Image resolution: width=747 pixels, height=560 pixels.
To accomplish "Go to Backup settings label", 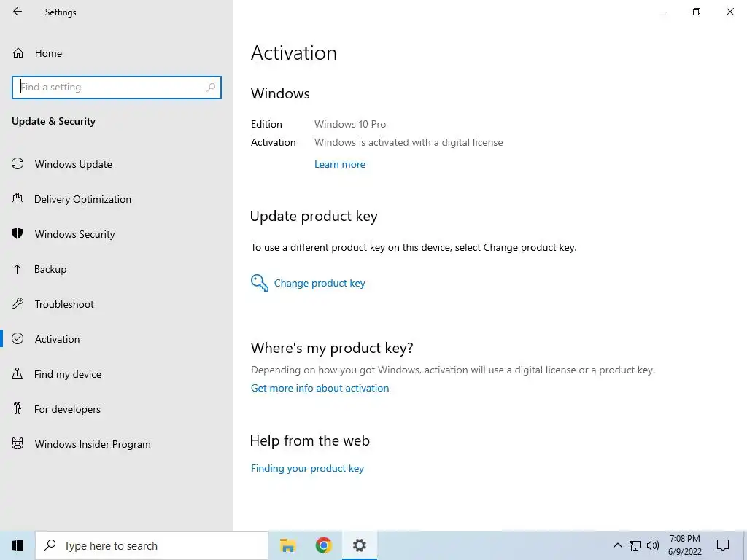I will point(50,269).
